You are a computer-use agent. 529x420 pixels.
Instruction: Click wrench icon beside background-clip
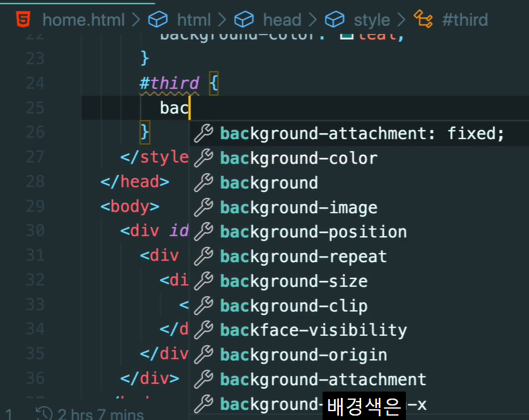click(203, 306)
